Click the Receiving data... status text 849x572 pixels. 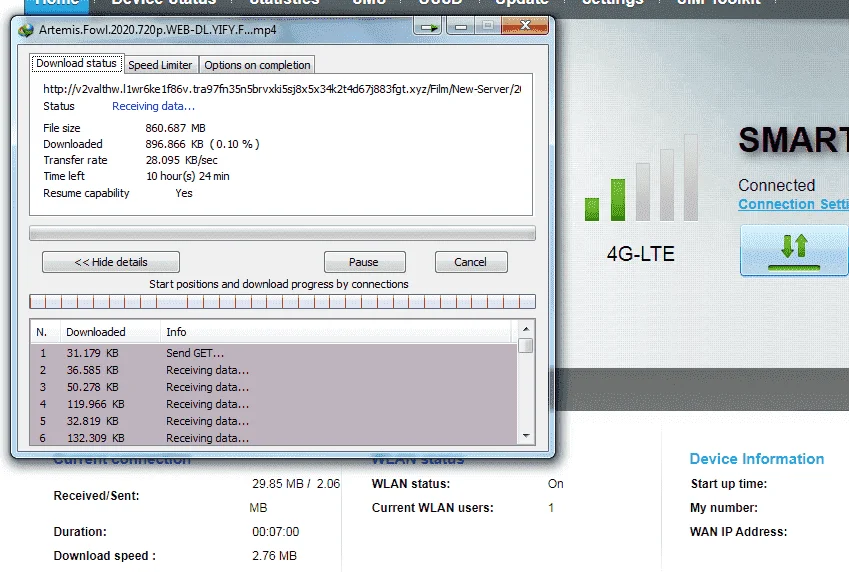tap(153, 106)
